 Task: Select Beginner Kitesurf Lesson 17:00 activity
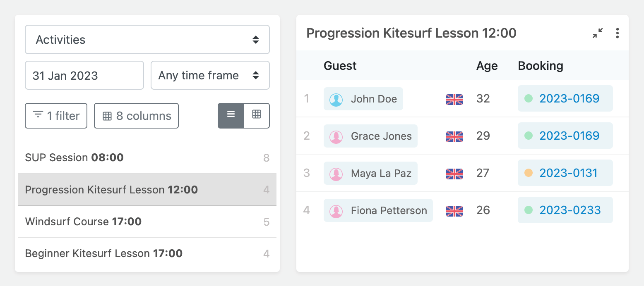coord(147,253)
